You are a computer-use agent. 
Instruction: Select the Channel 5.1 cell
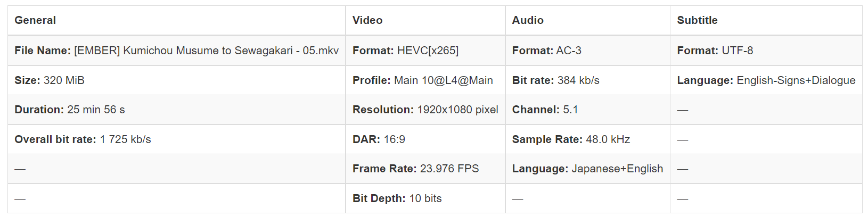545,110
